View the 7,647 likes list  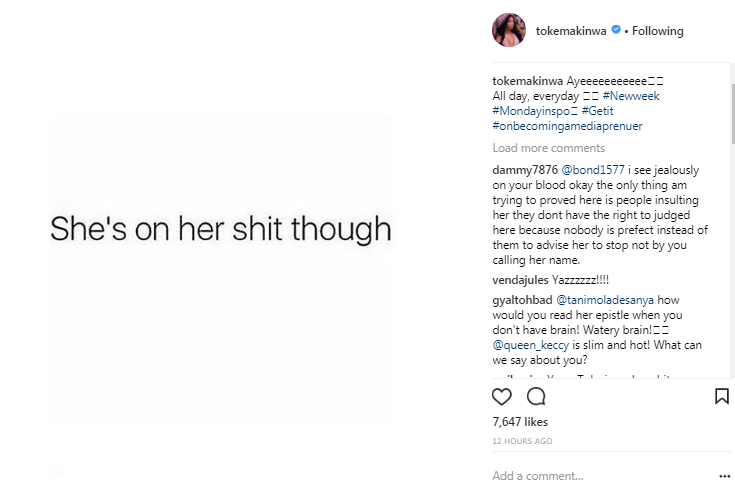[520, 422]
